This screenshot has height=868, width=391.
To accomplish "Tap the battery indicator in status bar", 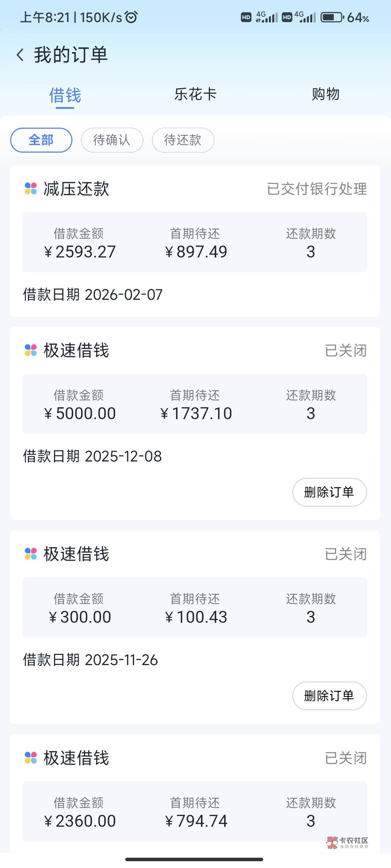I will [x=332, y=17].
